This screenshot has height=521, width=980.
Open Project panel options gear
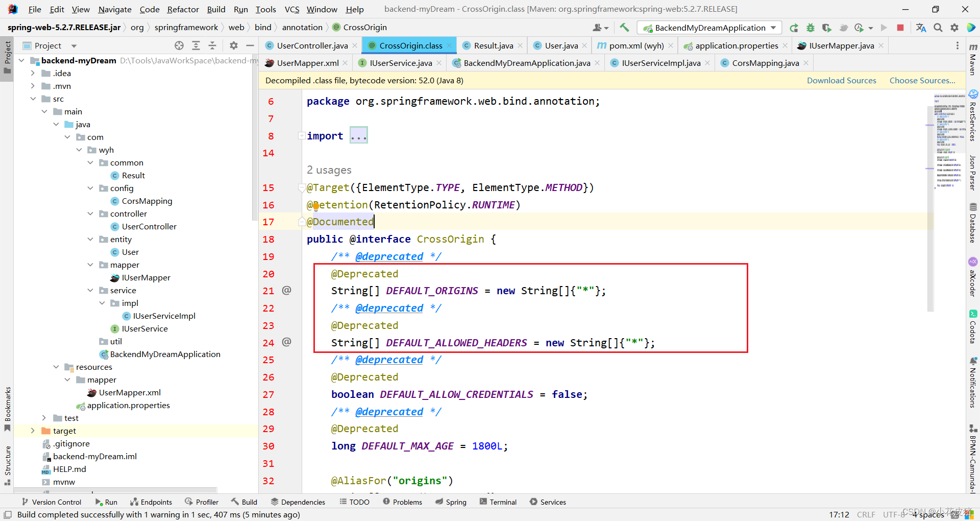click(234, 45)
